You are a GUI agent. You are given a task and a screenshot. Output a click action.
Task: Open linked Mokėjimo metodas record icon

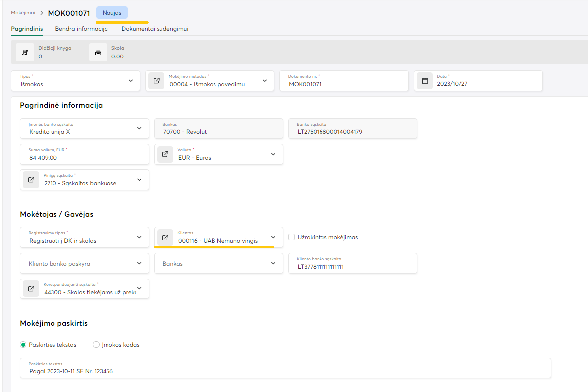coord(156,81)
